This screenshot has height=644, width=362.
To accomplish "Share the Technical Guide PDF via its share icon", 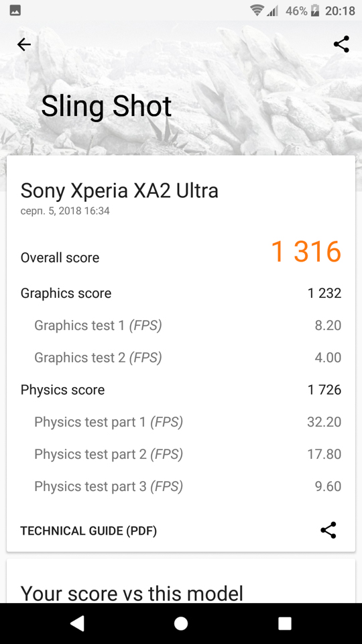I will point(328,530).
